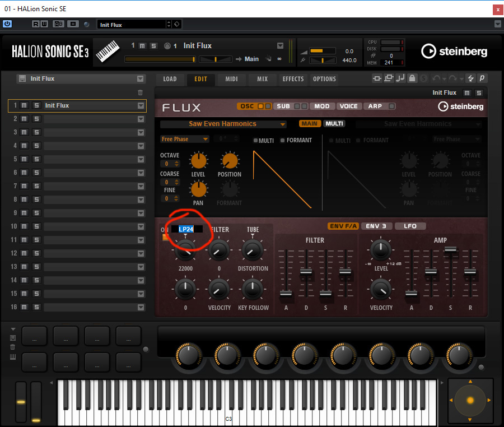Viewport: 504px width, 427px height.
Task: Mute slot 1 in the top header
Action: [142, 46]
